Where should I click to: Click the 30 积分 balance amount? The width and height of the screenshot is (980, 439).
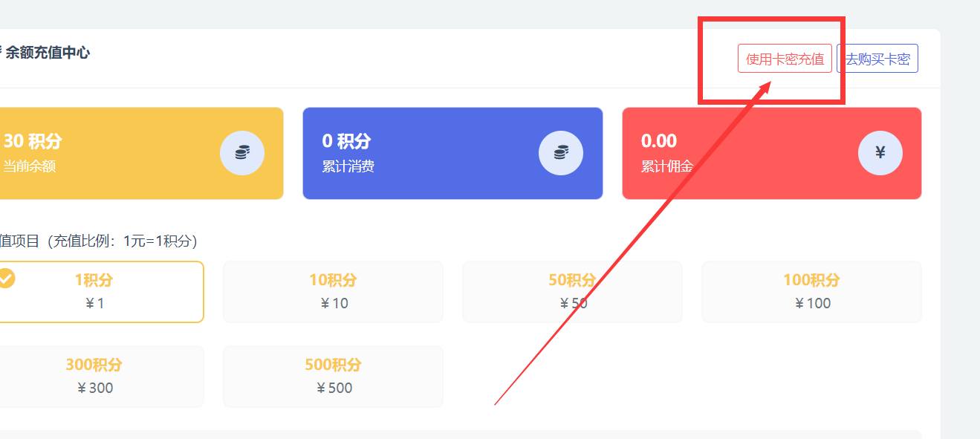click(33, 141)
